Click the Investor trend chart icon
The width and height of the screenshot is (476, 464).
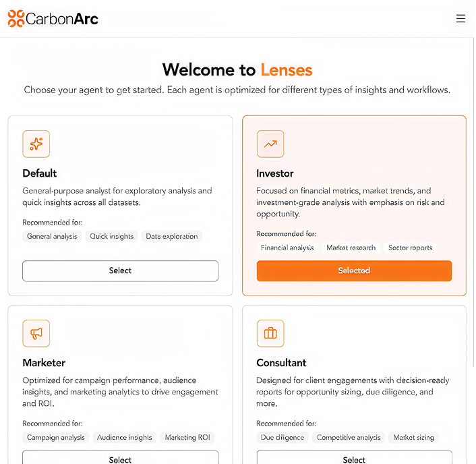270,144
